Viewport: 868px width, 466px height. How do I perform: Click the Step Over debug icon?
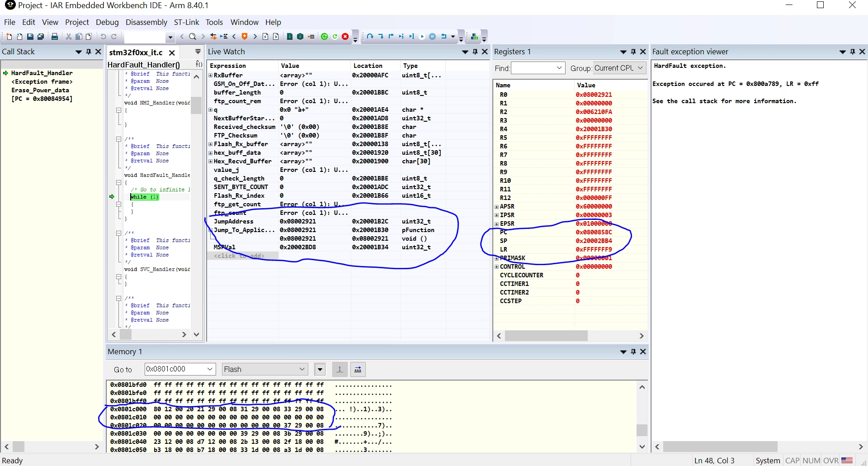click(370, 37)
